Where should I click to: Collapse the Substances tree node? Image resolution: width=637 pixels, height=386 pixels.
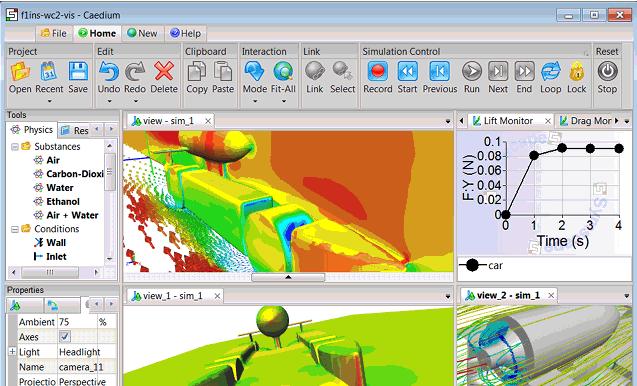15,146
